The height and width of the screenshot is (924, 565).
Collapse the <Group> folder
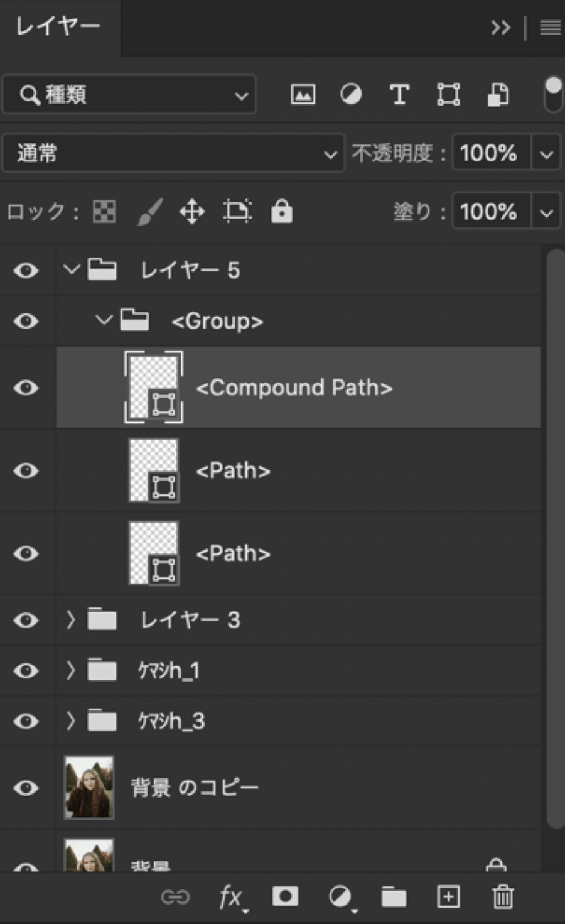point(104,321)
